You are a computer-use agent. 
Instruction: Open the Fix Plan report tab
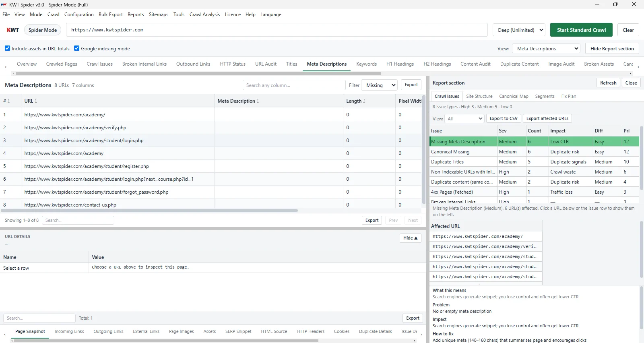pos(568,96)
